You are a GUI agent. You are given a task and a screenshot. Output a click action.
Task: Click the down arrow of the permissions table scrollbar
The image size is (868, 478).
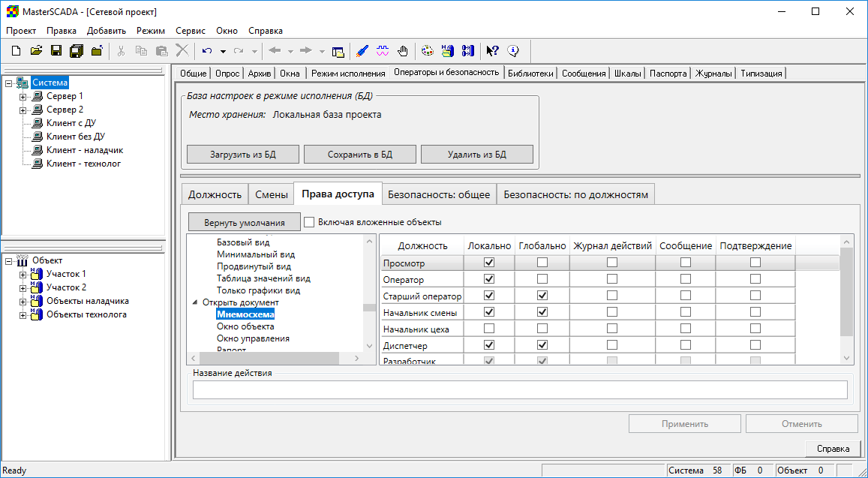coord(846,359)
